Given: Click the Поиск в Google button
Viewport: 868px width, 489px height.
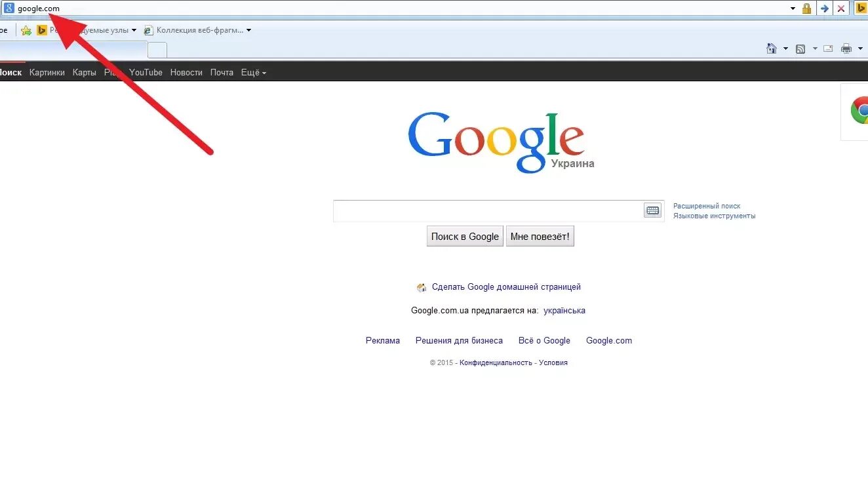Looking at the screenshot, I should coord(465,237).
